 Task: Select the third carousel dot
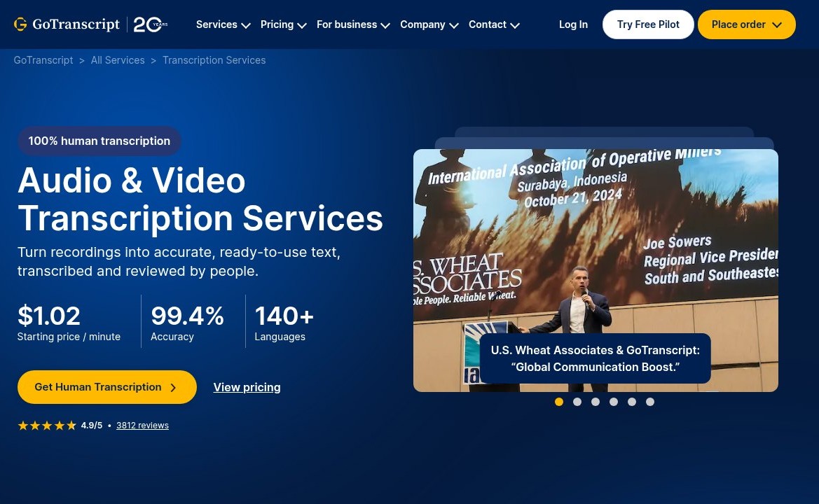[596, 402]
